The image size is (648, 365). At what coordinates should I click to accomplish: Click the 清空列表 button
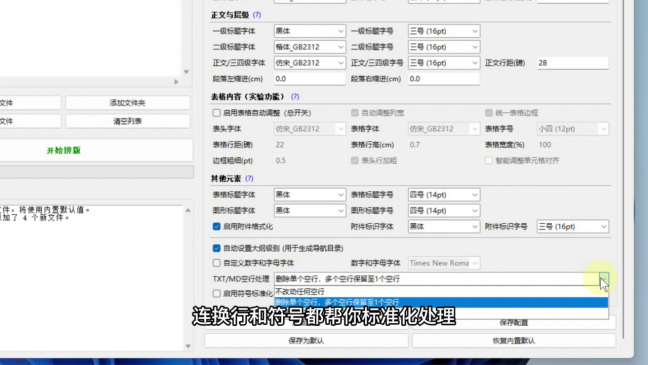pyautogui.click(x=128, y=121)
